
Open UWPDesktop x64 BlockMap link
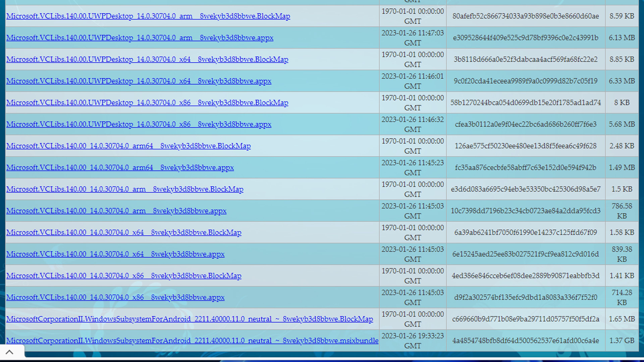147,59
